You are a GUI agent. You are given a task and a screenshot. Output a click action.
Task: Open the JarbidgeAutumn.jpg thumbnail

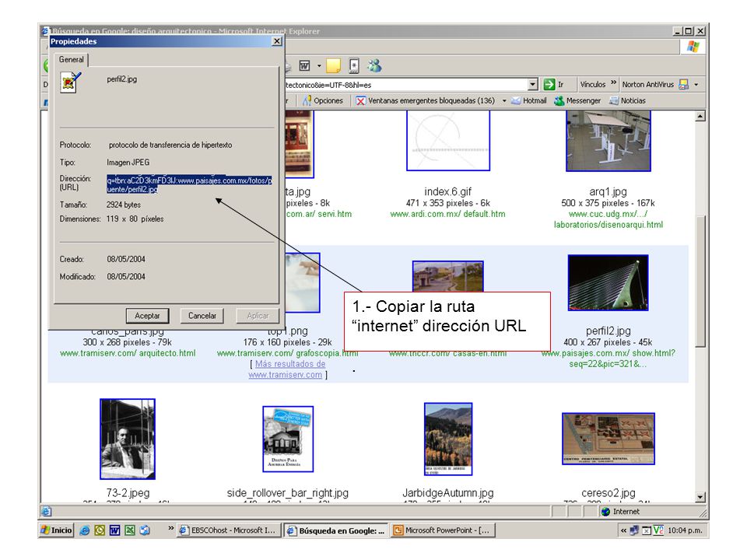point(448,439)
